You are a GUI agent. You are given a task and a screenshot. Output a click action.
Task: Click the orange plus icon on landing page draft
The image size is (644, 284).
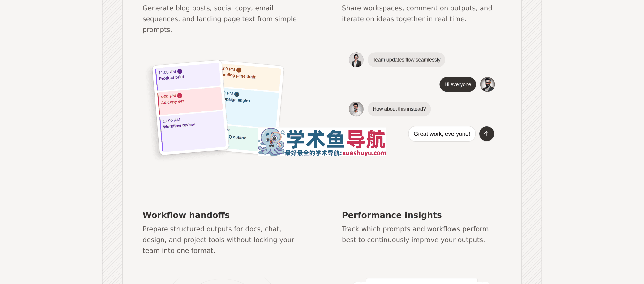(x=239, y=70)
